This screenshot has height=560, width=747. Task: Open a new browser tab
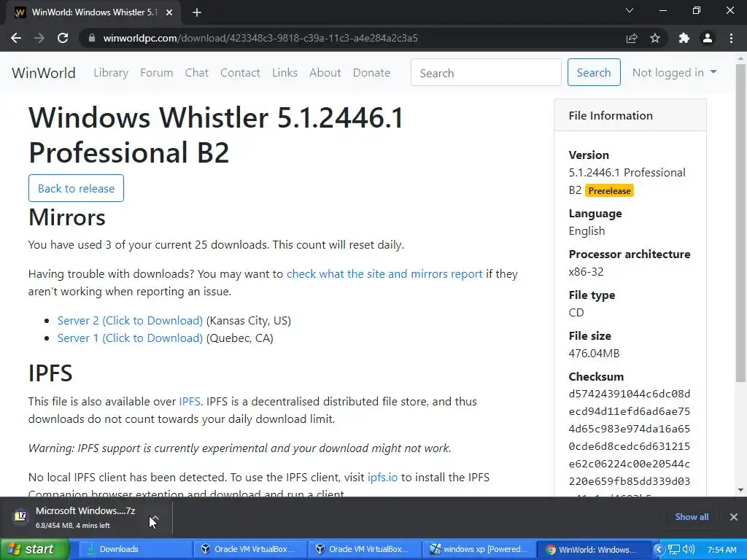pyautogui.click(x=197, y=12)
